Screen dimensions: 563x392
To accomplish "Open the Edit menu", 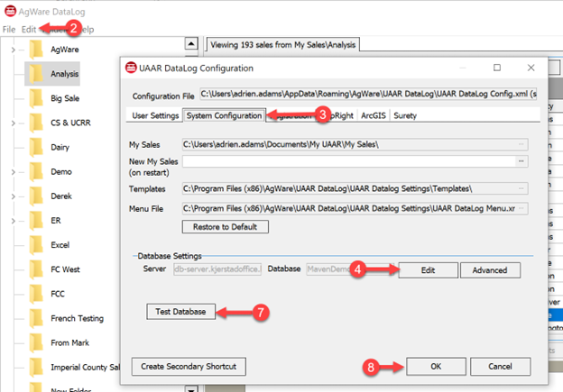I will coord(29,30).
